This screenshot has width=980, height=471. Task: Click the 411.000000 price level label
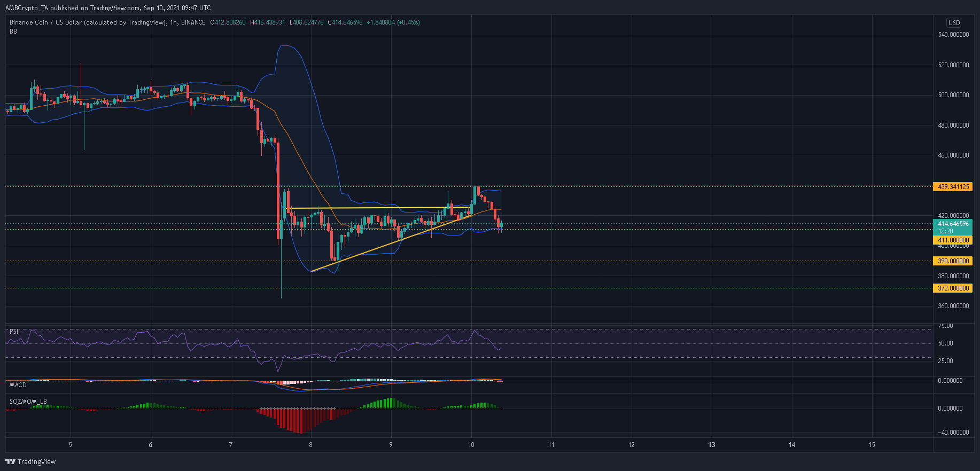(x=953, y=240)
